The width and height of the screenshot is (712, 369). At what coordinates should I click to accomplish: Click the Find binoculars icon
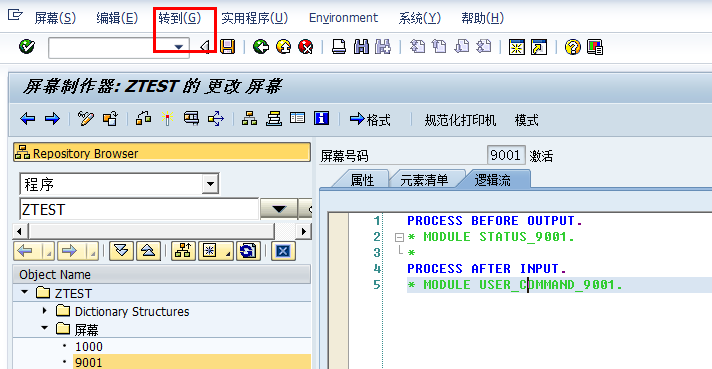tap(361, 47)
